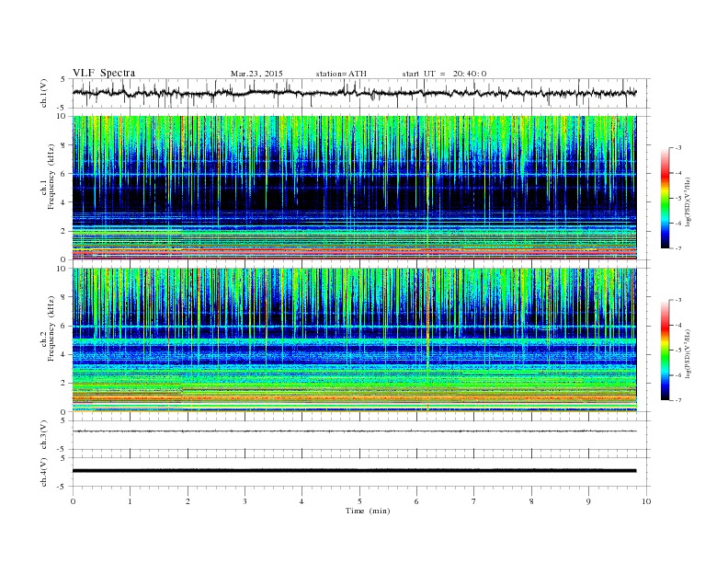Click the log(PSD) label beside ch.2 color bar
The image size is (728, 563).
688,353
